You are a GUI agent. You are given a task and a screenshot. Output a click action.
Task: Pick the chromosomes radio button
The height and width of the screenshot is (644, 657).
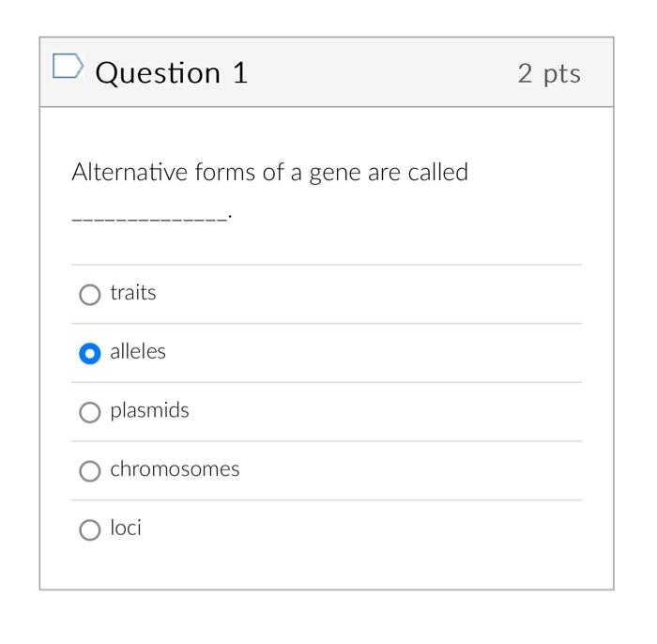[89, 471]
